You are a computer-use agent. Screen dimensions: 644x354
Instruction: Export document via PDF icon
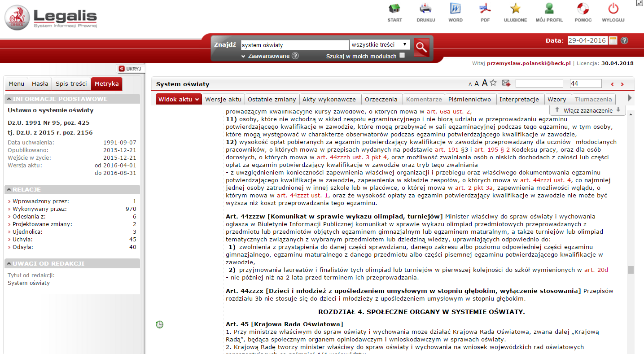[485, 9]
